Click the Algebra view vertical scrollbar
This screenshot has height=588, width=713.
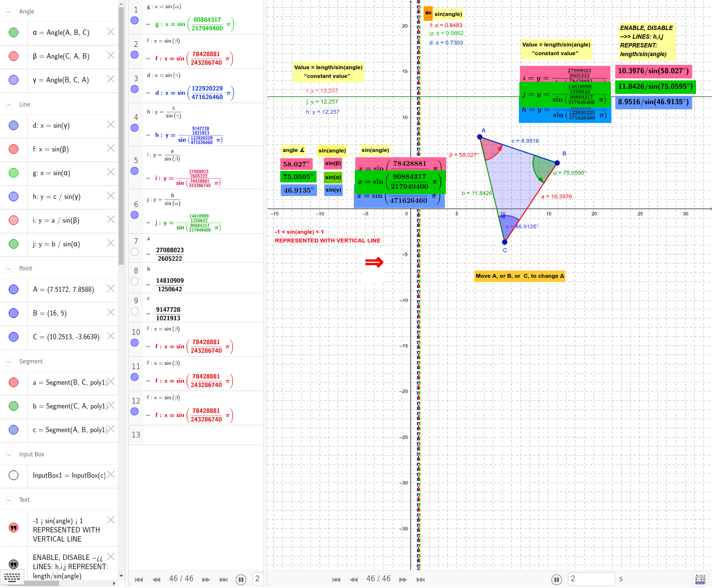[x=121, y=136]
